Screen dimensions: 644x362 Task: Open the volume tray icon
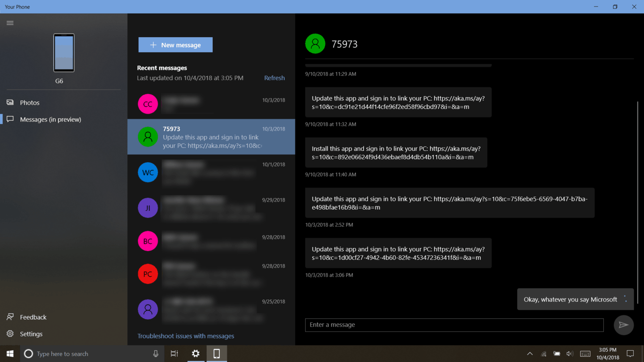click(x=569, y=354)
